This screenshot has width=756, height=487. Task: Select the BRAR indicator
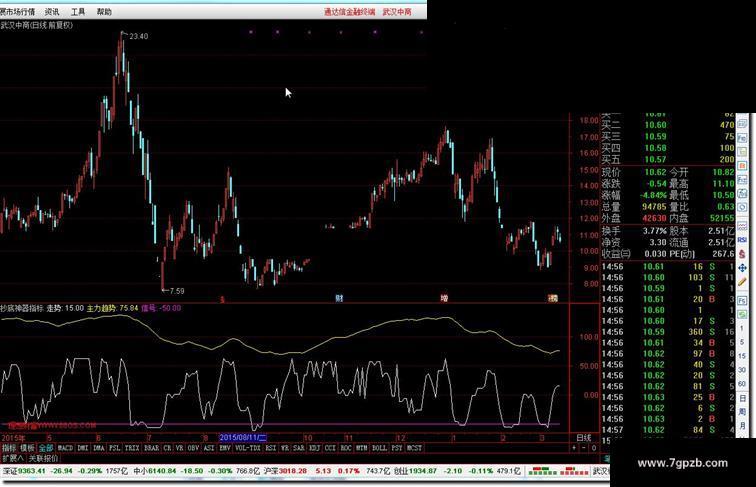151,448
